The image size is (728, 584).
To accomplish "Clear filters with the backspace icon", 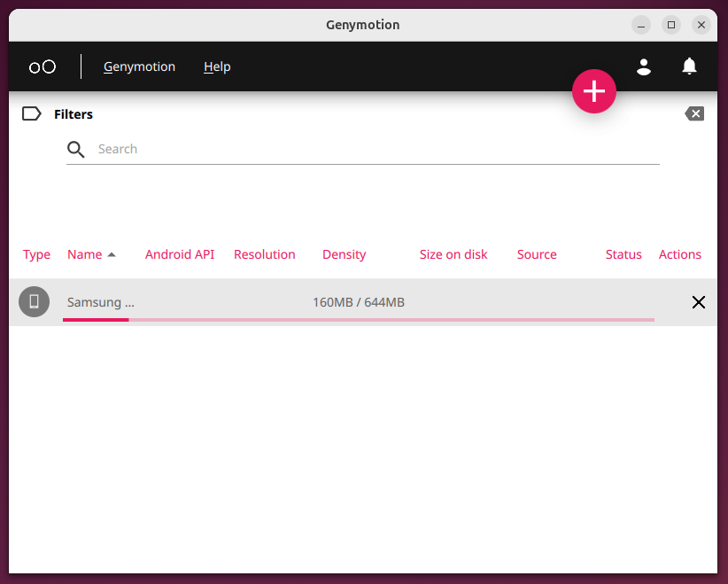I will (x=694, y=113).
